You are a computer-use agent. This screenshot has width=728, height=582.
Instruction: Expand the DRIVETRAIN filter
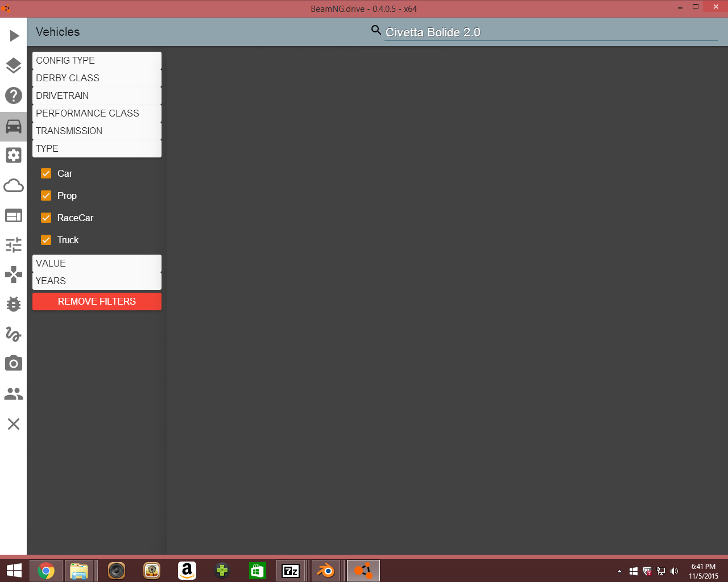[x=97, y=95]
